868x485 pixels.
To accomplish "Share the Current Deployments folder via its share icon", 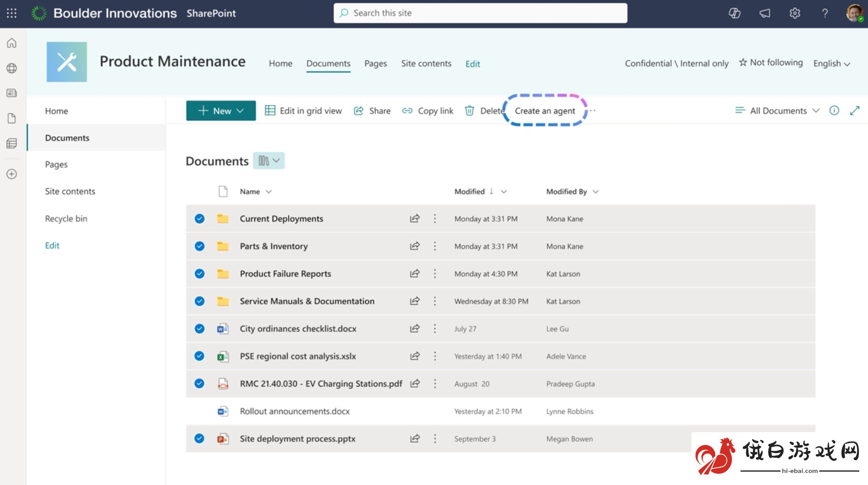I will tap(415, 219).
